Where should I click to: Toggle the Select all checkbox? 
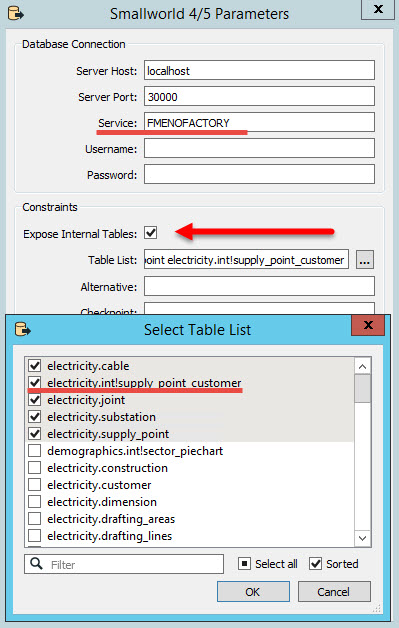coord(244,564)
